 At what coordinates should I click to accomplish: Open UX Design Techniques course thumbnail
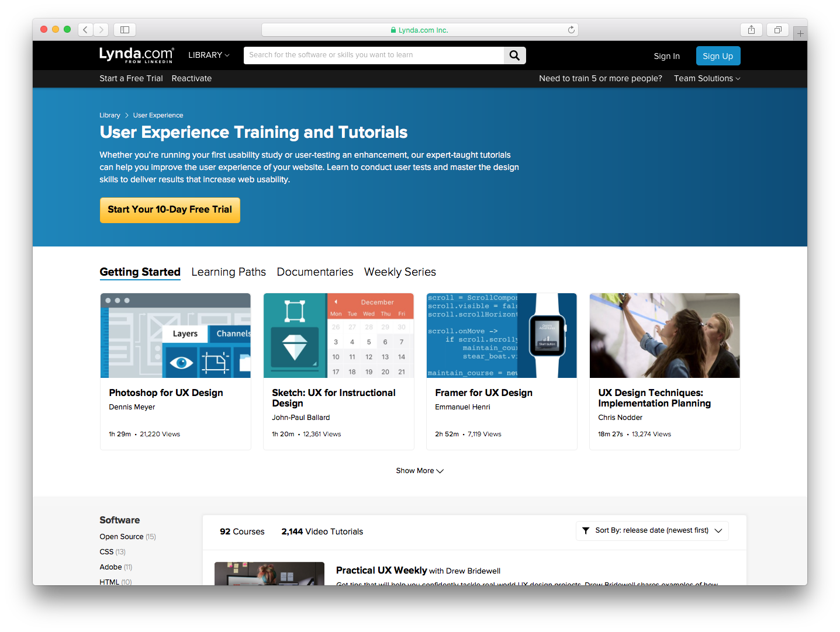[x=665, y=335]
